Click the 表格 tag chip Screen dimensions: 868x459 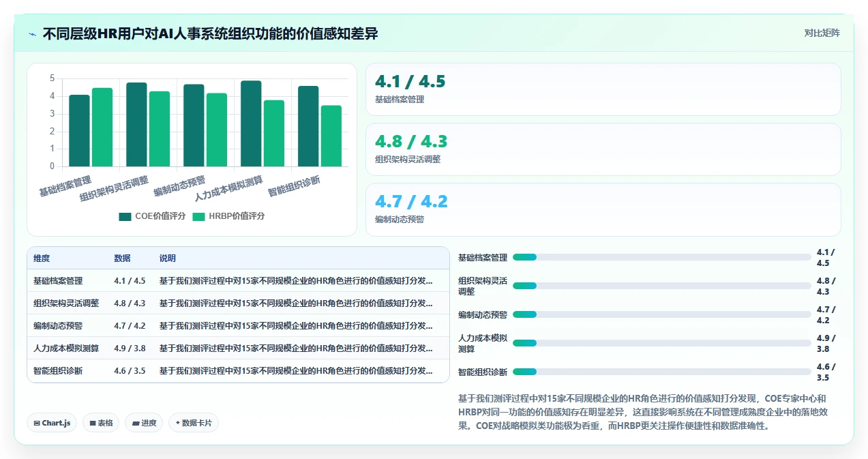point(101,423)
